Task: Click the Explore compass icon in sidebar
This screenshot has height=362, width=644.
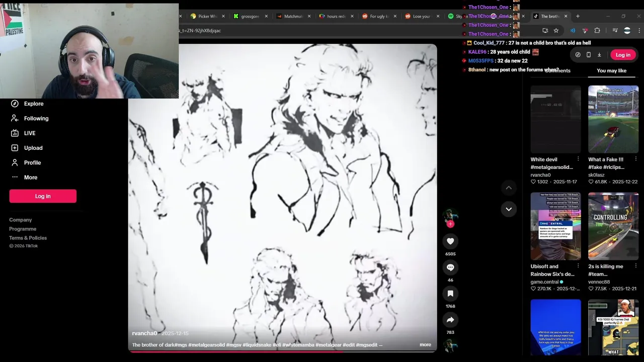Action: click(15, 104)
